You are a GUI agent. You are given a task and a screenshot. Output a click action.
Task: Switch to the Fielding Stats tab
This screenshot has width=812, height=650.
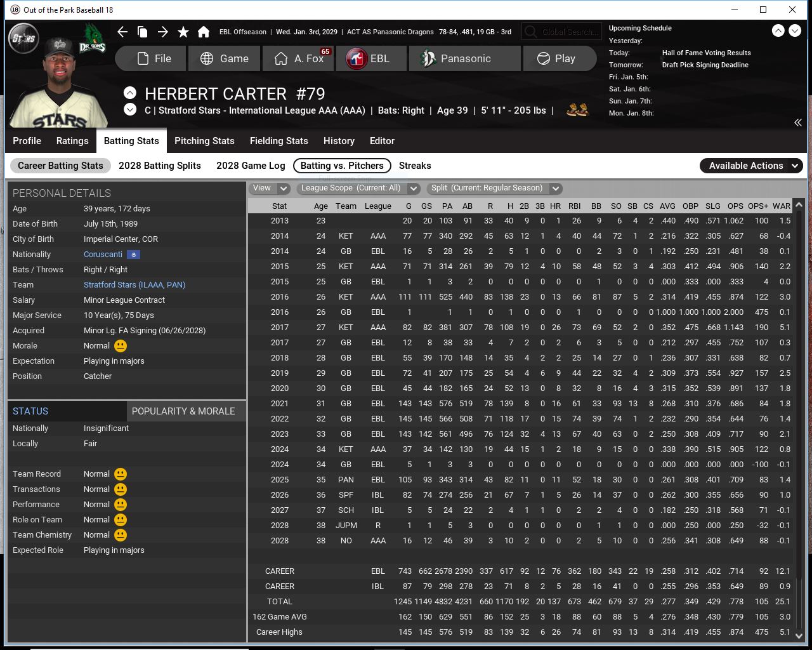279,141
